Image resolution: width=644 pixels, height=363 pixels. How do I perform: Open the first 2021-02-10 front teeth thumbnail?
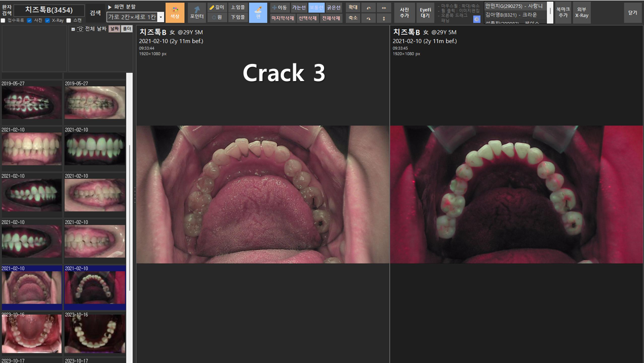pyautogui.click(x=31, y=149)
